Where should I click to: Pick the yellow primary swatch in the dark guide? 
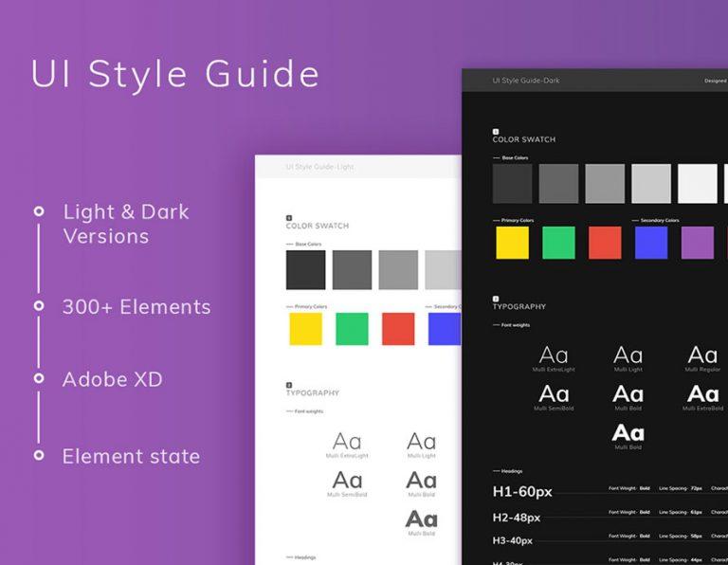click(513, 243)
